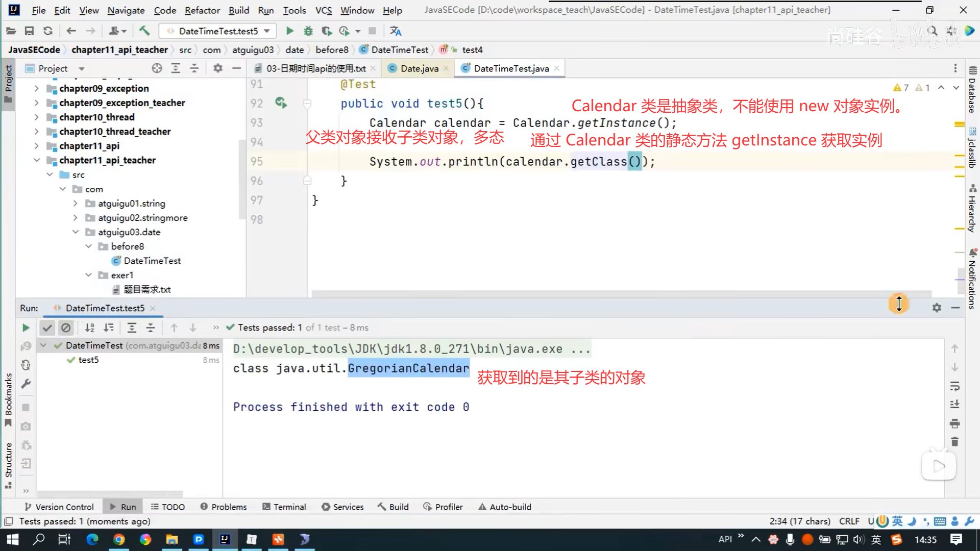Open the Refactor menu
Viewport: 980px width, 551px height.
(202, 10)
